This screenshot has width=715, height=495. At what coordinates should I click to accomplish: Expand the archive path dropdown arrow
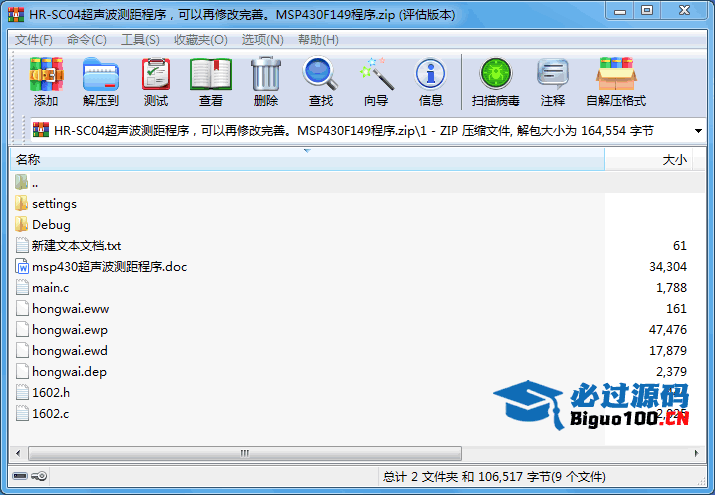click(x=698, y=131)
